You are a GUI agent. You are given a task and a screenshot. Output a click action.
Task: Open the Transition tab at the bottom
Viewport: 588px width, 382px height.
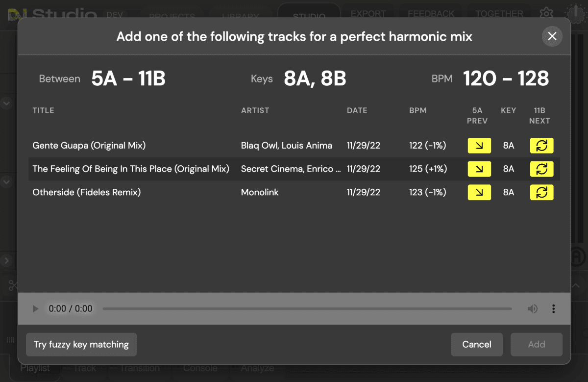[139, 368]
